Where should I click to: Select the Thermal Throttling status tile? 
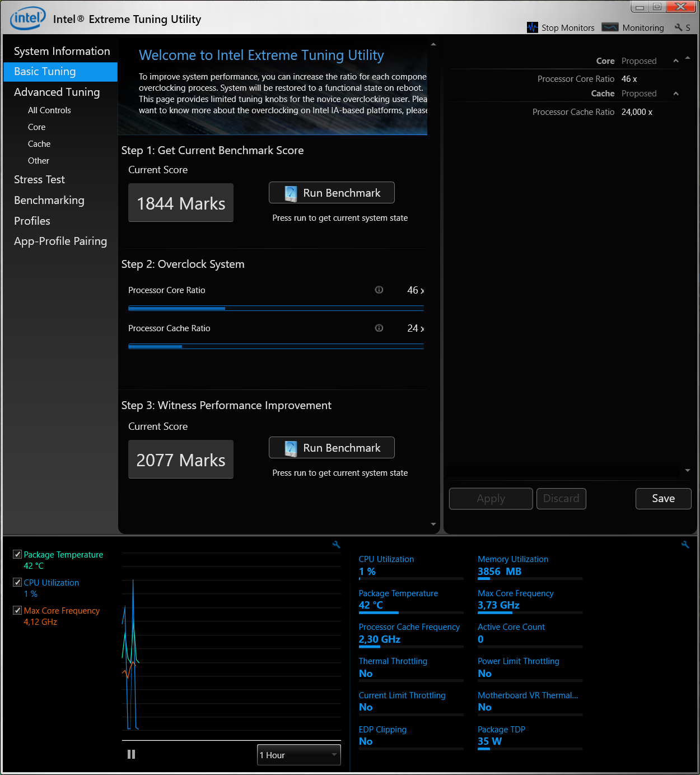point(411,669)
